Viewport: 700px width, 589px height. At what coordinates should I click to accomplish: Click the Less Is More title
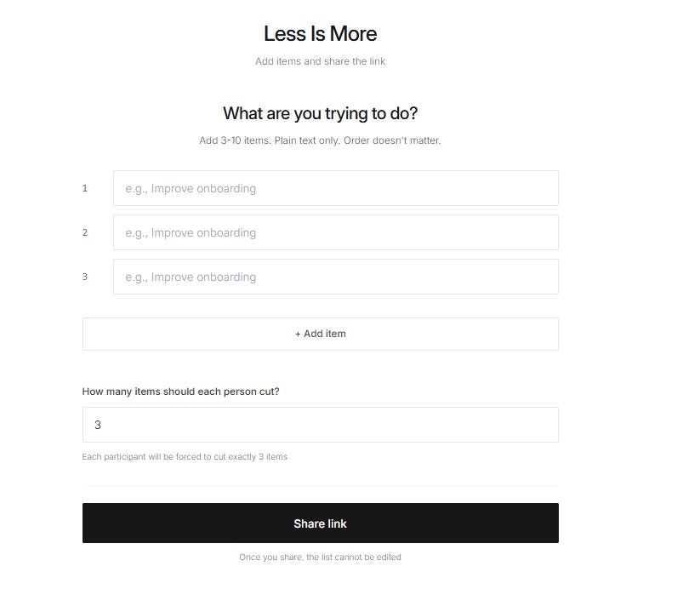pos(320,35)
